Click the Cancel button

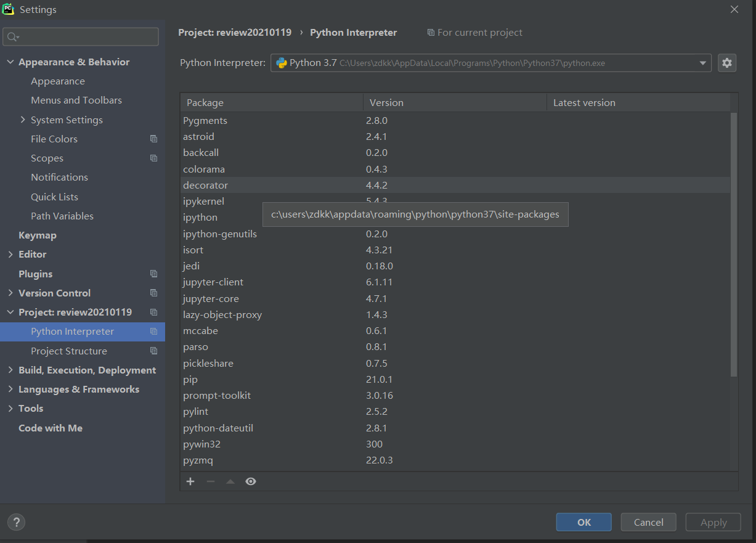click(648, 522)
